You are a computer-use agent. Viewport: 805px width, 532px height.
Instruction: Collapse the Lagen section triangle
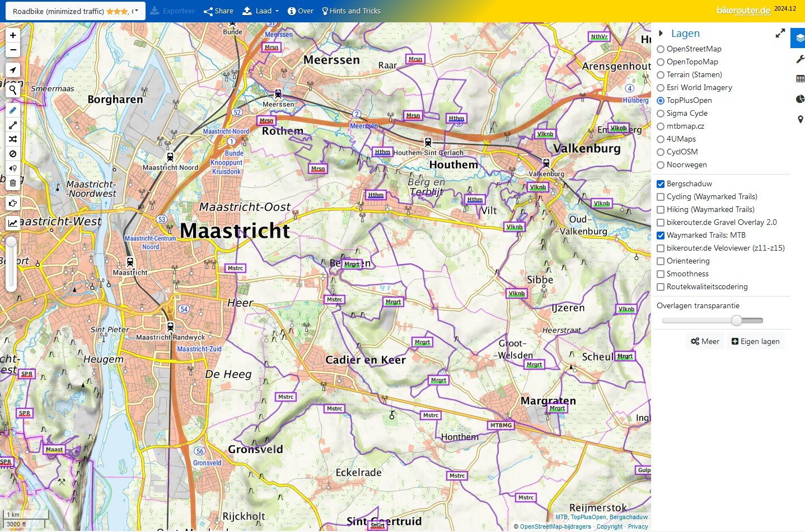click(x=661, y=34)
